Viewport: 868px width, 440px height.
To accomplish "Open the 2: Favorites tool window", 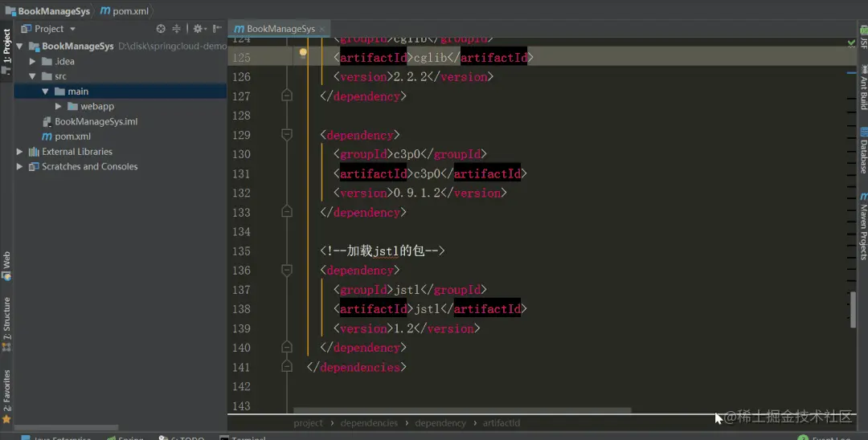I will click(x=6, y=397).
